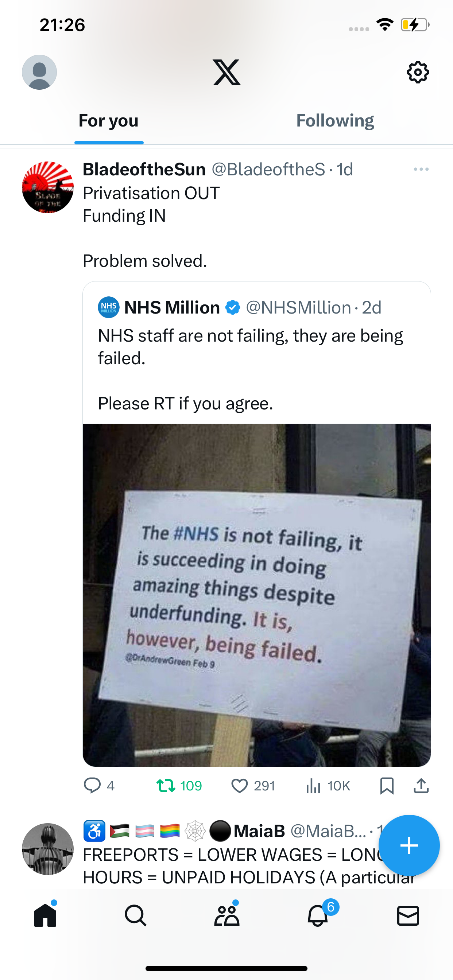Tap the profile avatar at top left
This screenshot has height=980, width=453.
(39, 72)
